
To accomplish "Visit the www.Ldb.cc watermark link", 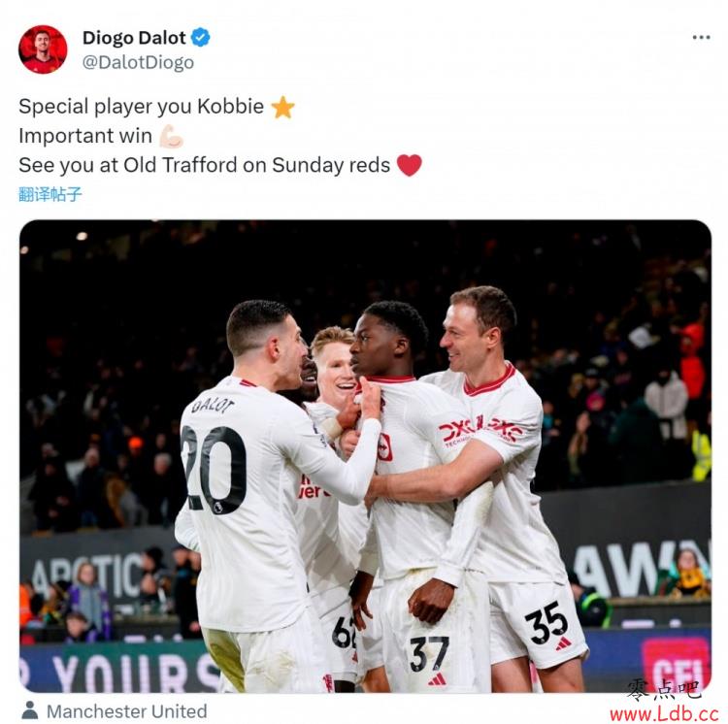I will point(664,713).
